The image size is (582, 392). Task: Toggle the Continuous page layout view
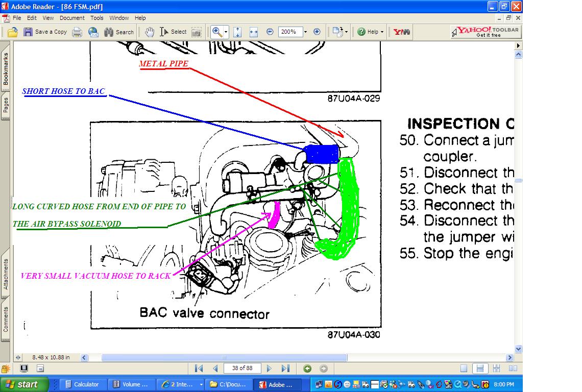[480, 368]
